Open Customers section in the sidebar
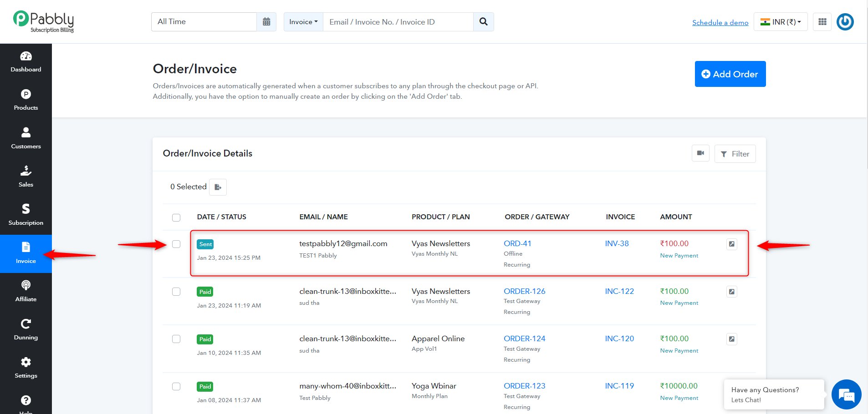 click(26, 139)
